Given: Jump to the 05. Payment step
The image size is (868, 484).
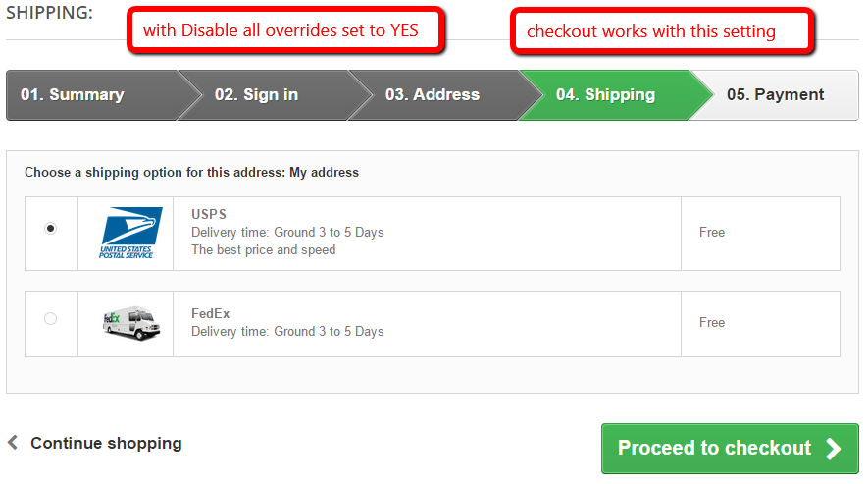Looking at the screenshot, I should click(775, 95).
